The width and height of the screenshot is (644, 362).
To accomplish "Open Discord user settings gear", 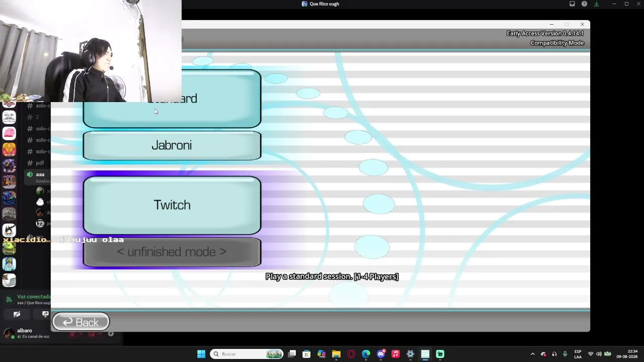I will 111,334.
